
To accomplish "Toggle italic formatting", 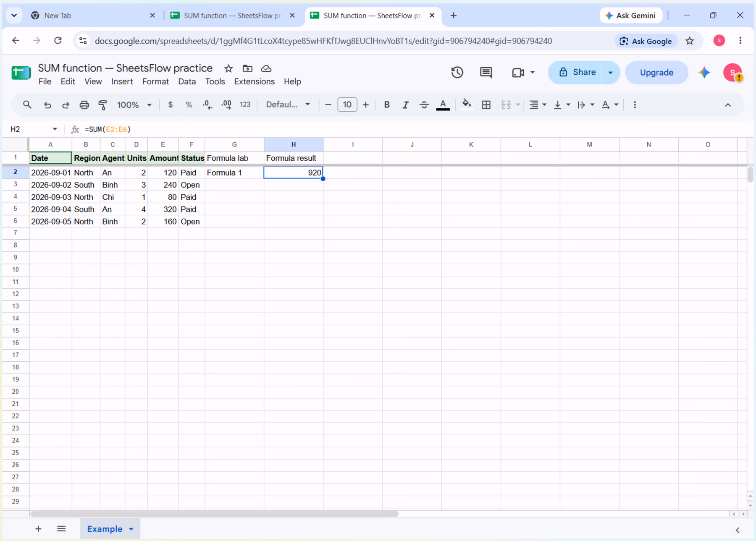I will click(405, 105).
